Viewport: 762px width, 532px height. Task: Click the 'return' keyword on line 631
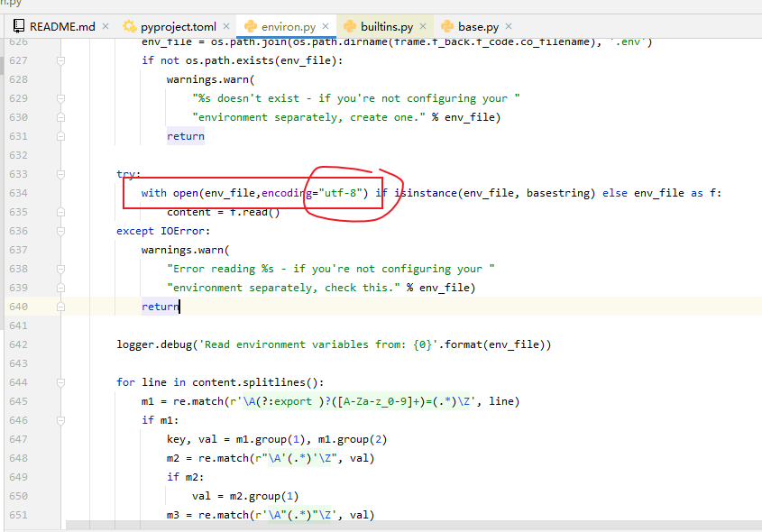point(186,136)
